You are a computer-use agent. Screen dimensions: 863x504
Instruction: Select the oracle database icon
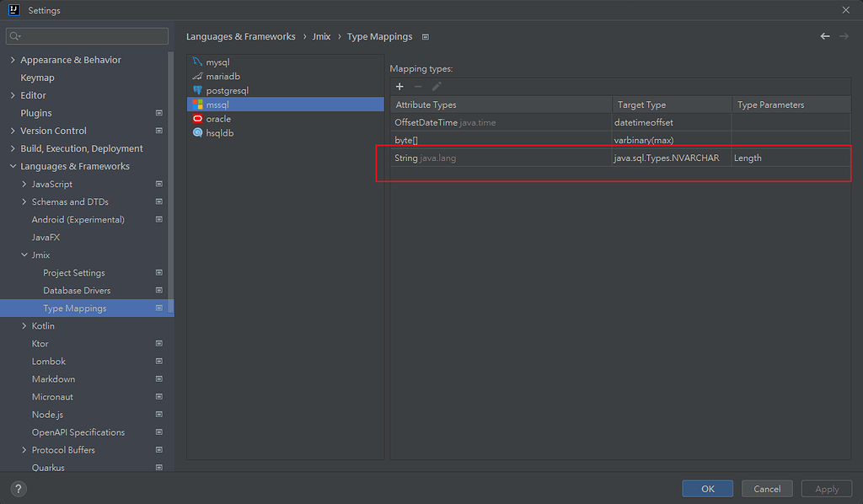click(x=196, y=118)
